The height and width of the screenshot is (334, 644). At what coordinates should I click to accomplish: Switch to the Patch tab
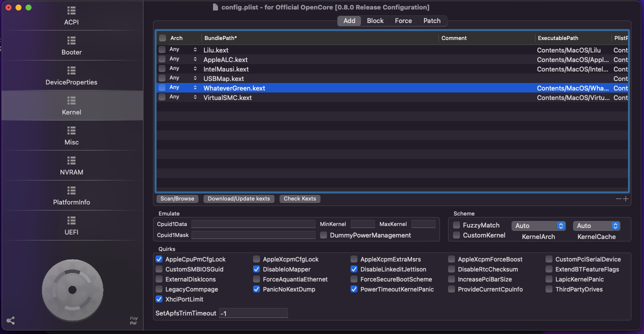point(432,20)
